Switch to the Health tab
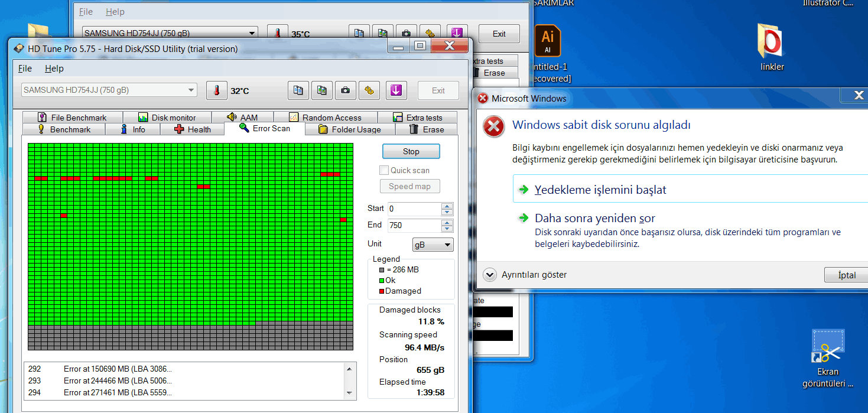The width and height of the screenshot is (868, 413). [x=192, y=129]
